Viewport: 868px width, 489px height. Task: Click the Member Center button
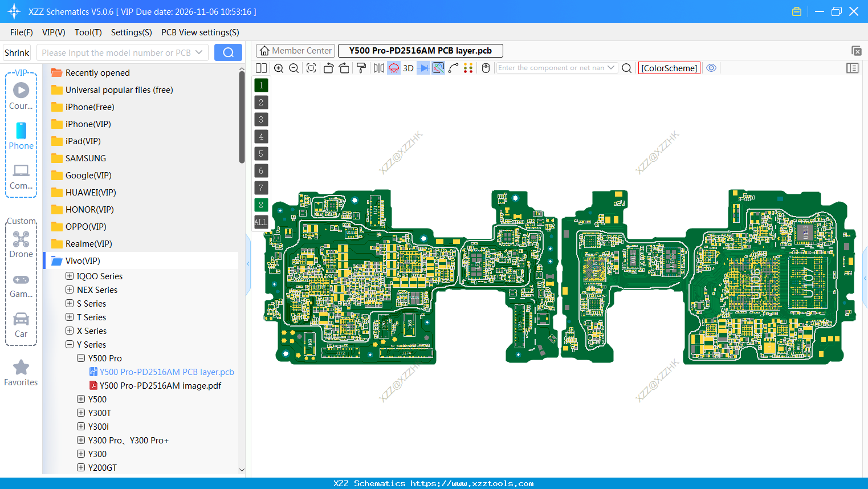point(295,50)
